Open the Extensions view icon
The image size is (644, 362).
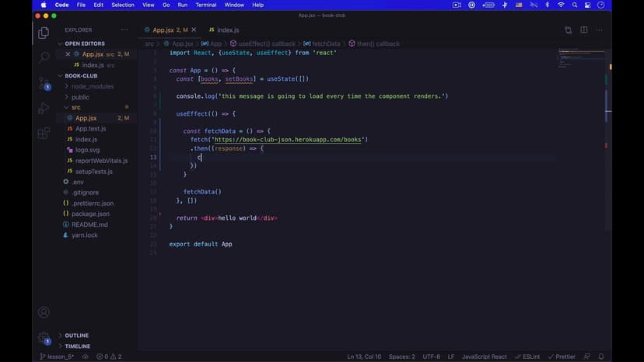44,133
